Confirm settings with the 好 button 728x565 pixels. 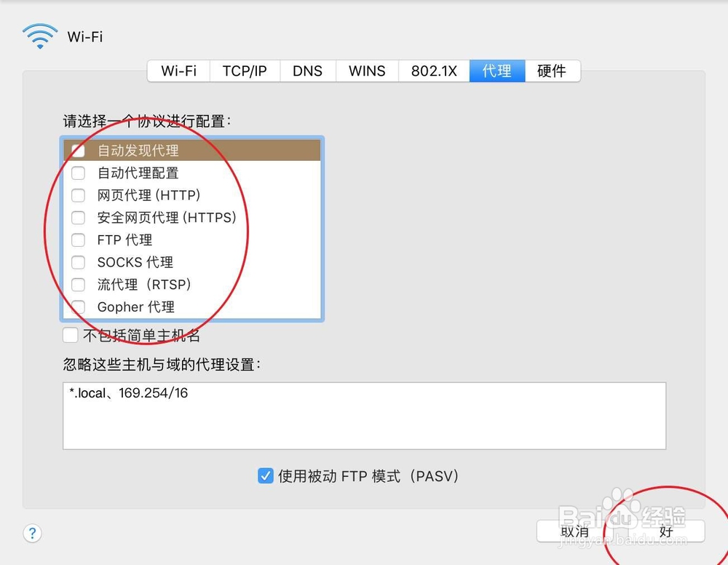point(665,532)
